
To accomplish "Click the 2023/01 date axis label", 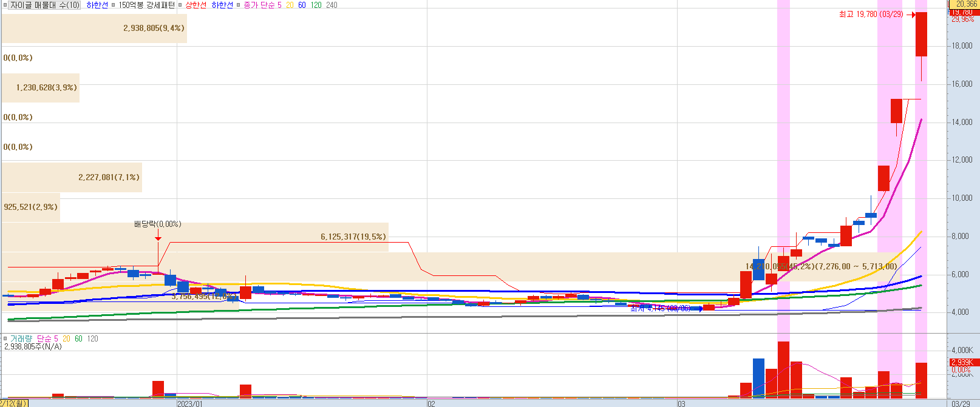I will click(189, 403).
